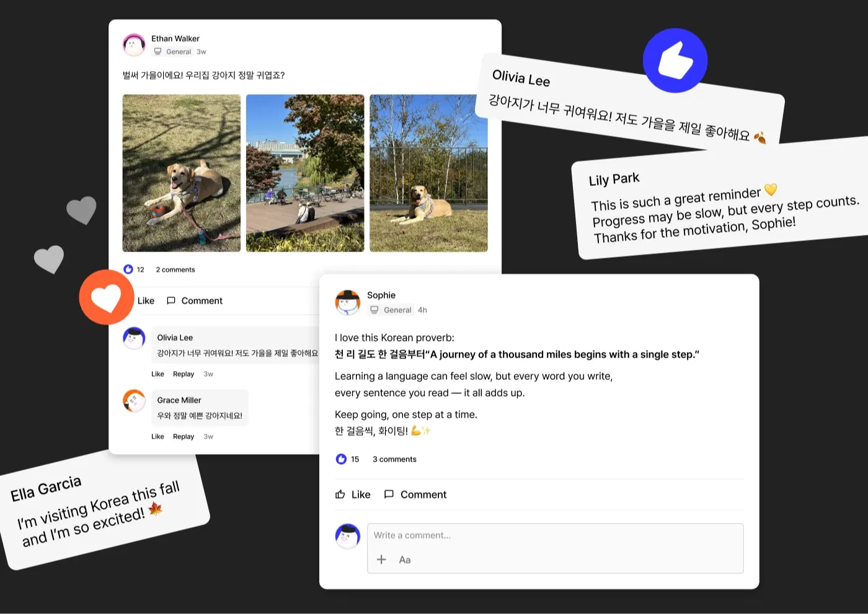This screenshot has height=614, width=868.
Task: Click the Comment button on Sophie's post
Action: pyautogui.click(x=415, y=494)
